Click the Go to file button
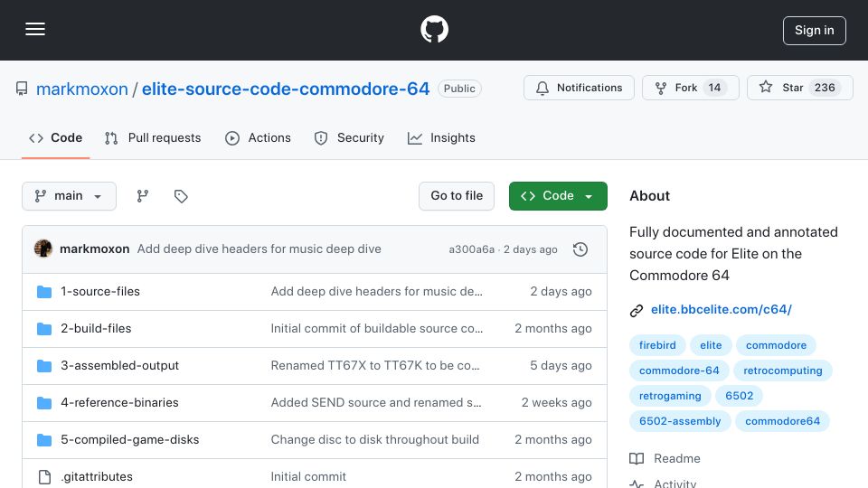868x488 pixels. (457, 196)
